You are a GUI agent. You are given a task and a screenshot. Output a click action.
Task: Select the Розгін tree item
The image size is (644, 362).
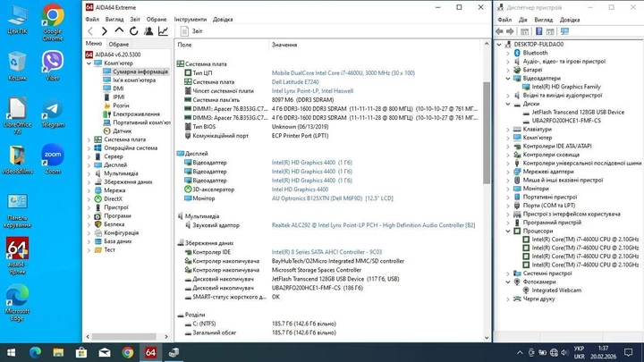[x=121, y=105]
